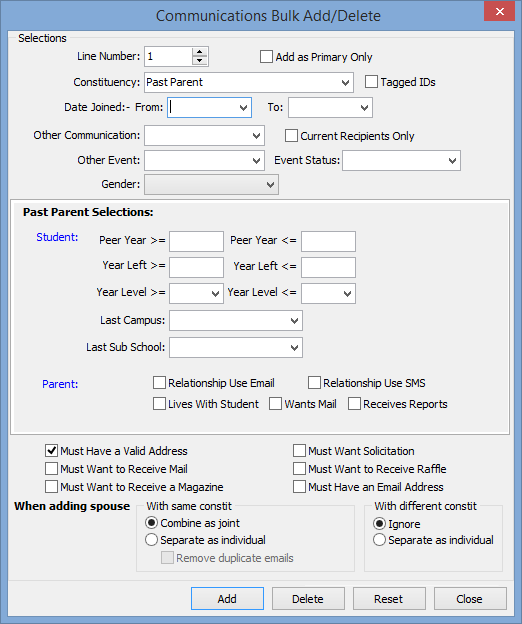Open the Event Status dropdown

coord(452,160)
